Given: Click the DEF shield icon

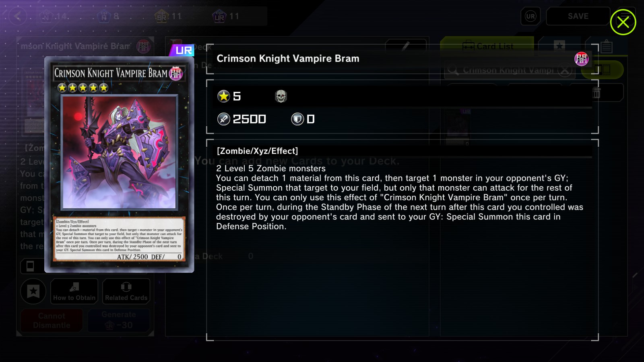Looking at the screenshot, I should coord(297,119).
